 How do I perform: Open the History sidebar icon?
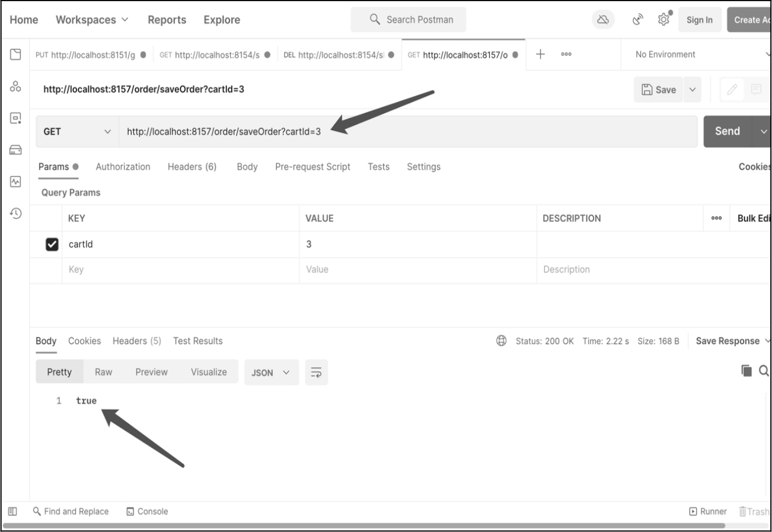coord(14,213)
